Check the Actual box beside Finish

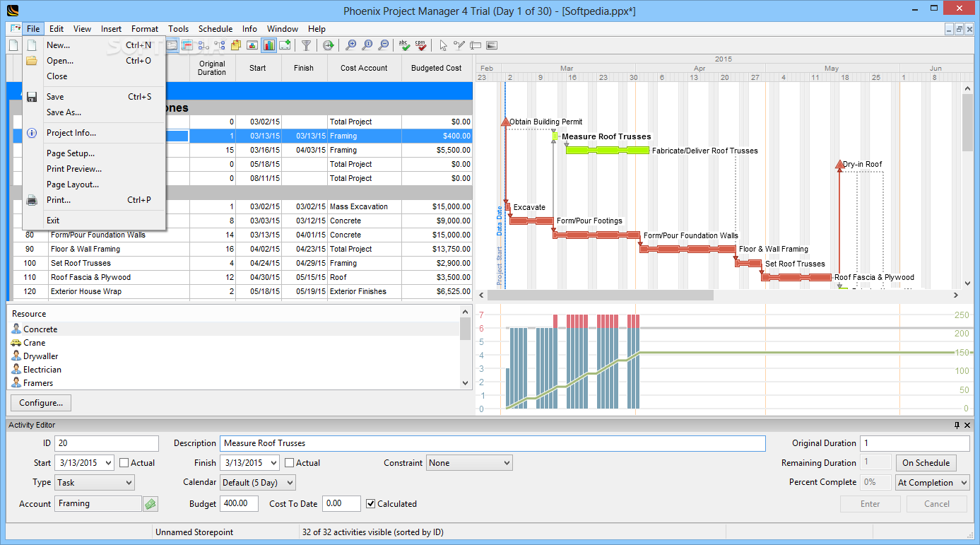click(290, 463)
